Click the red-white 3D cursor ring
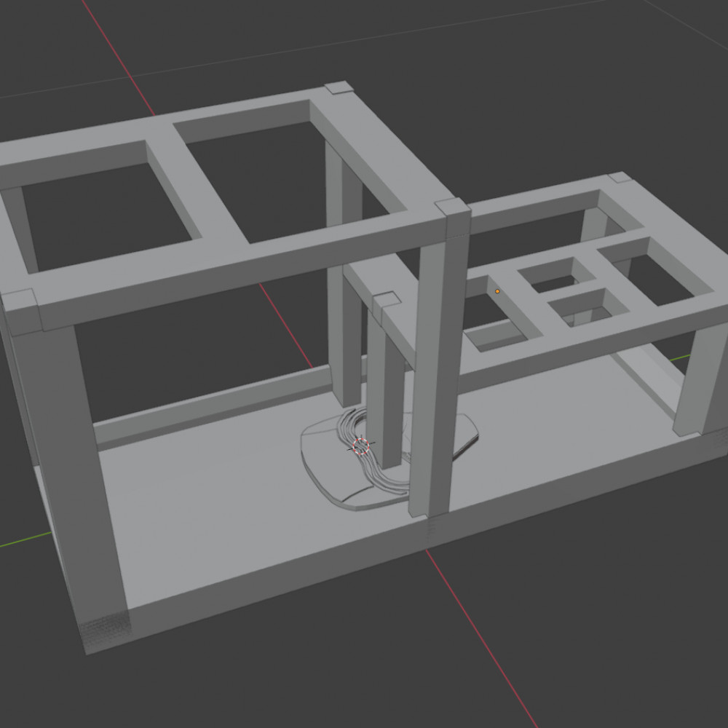The image size is (728, 728). (361, 446)
